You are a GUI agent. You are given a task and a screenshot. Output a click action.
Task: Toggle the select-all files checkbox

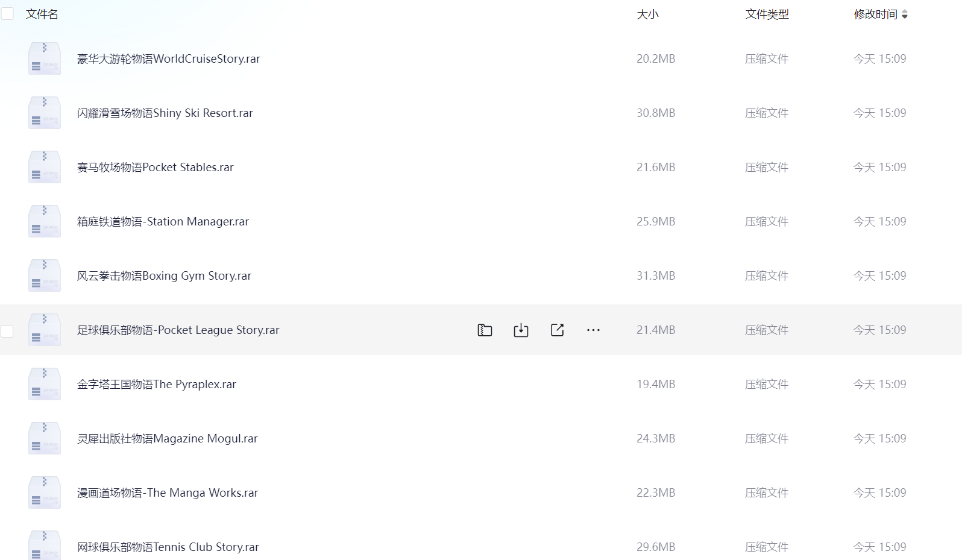click(7, 14)
